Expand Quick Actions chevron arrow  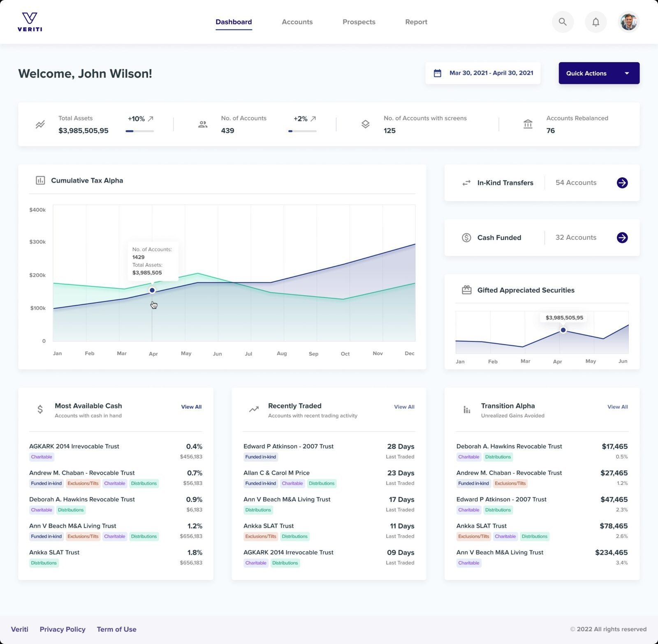(x=627, y=73)
